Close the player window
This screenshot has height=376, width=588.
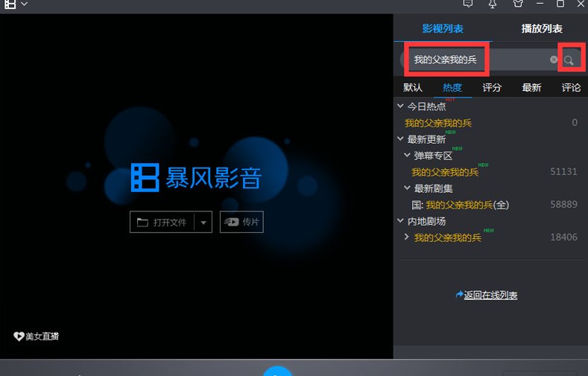pos(581,4)
